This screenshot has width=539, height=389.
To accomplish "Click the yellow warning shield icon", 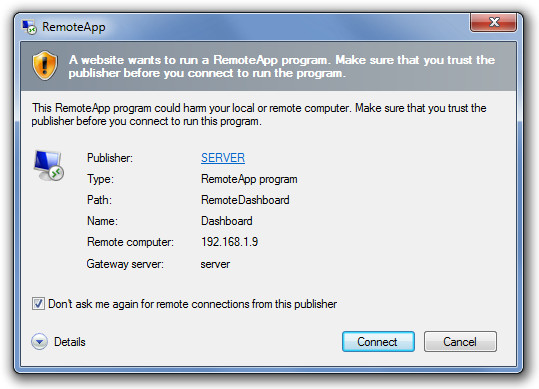I will point(45,66).
